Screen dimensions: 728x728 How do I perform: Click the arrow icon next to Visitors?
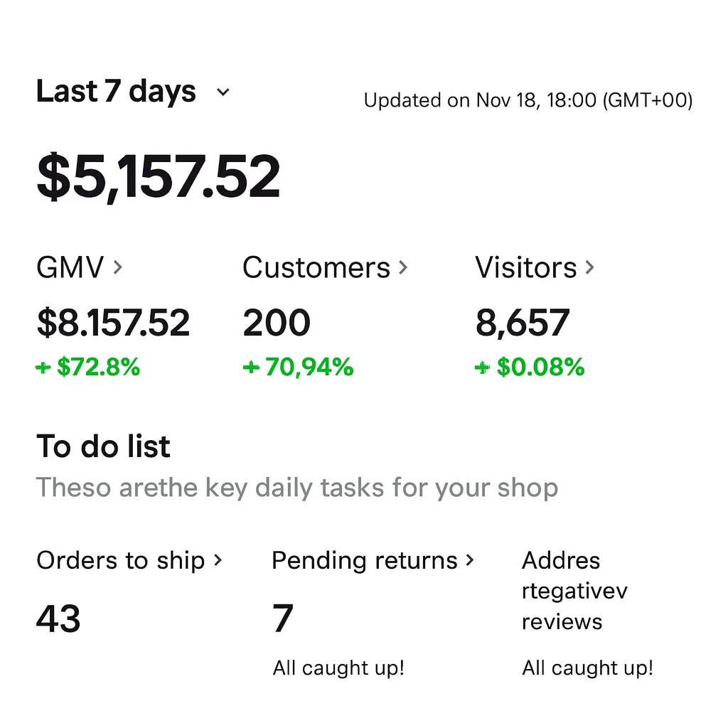(x=589, y=267)
